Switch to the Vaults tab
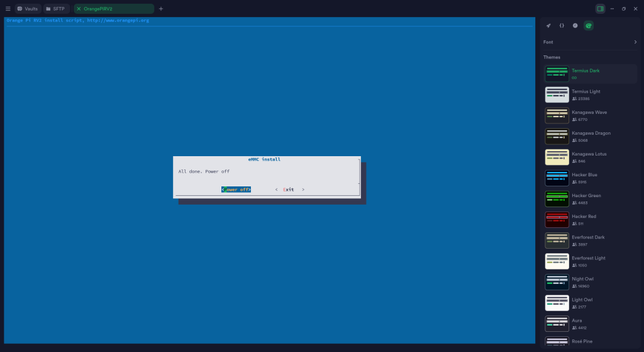This screenshot has height=352, width=644. 27,9
